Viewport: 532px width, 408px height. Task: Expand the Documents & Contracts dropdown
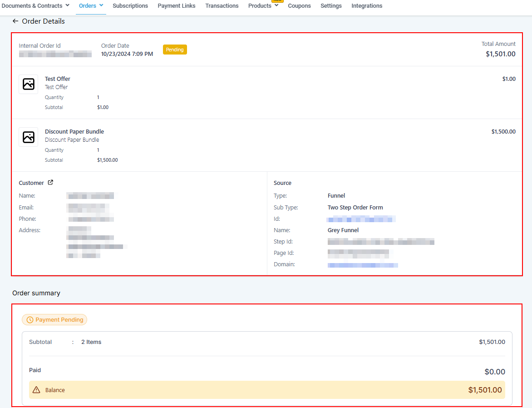click(68, 5)
